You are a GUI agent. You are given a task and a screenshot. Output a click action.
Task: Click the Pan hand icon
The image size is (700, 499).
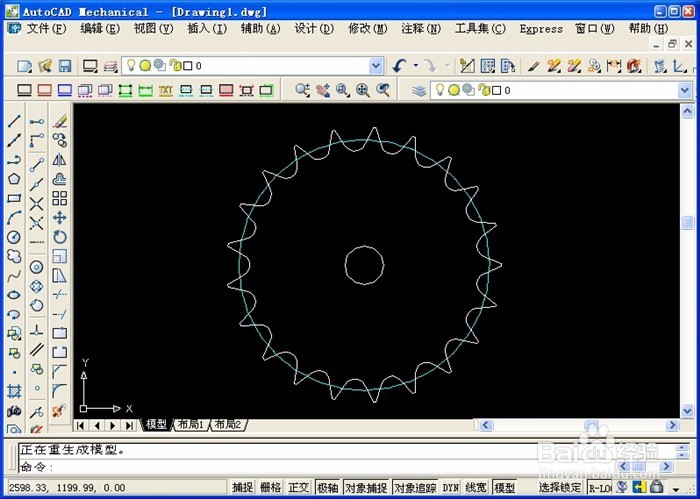323,90
